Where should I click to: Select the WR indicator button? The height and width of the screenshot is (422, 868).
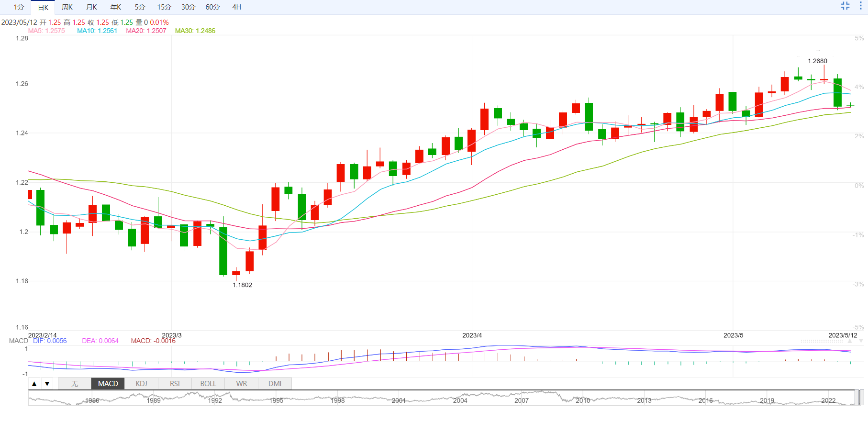click(x=242, y=384)
